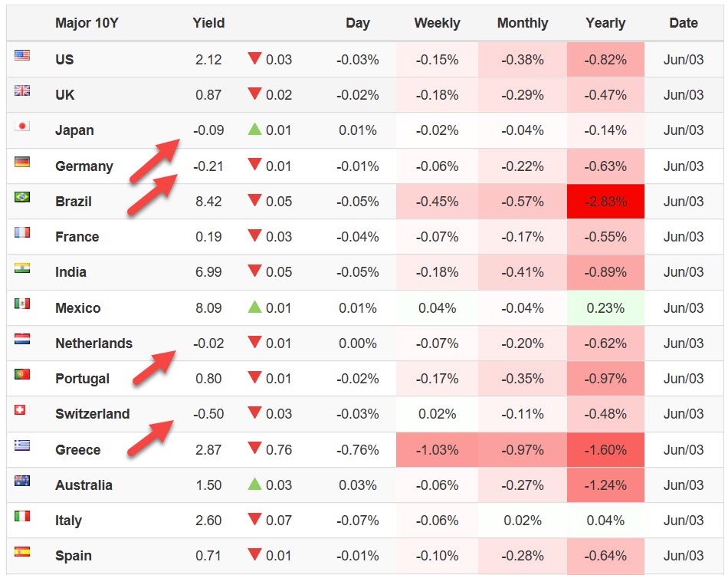Open the Netherlands bond link
This screenshot has height=575, width=728.
(x=93, y=343)
